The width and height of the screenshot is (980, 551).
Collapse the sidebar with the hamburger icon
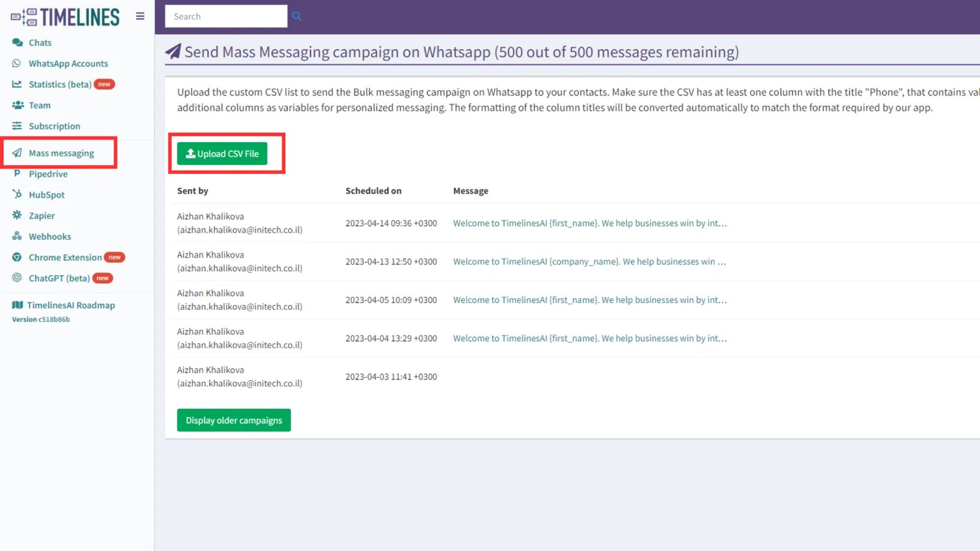pos(140,16)
